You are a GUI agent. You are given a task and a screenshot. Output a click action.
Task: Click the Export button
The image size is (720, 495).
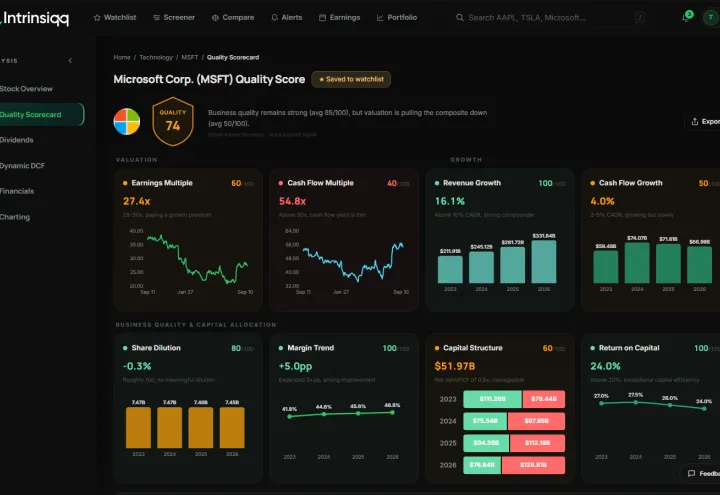[704, 122]
